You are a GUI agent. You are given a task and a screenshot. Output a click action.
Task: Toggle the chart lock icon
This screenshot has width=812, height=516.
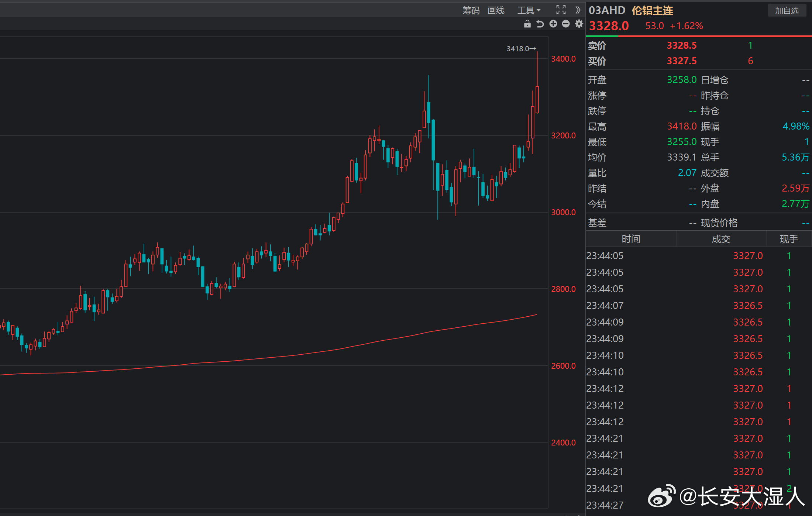click(x=527, y=24)
